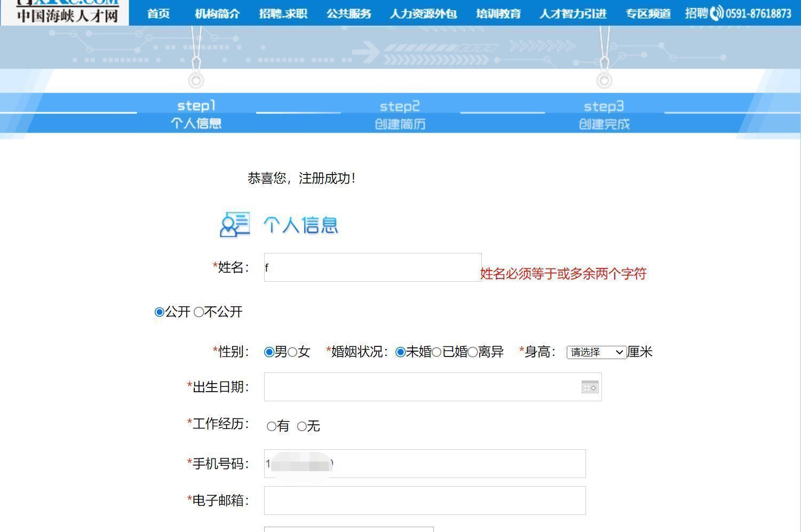
Task: Select 有 for work experience
Action: [272, 426]
